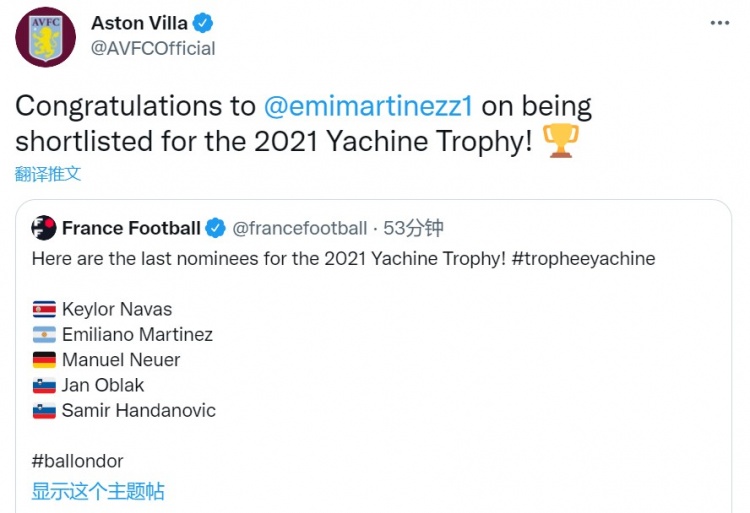The height and width of the screenshot is (513, 750).
Task: Click 显示这个主题帖 to show the thread
Action: point(98,491)
